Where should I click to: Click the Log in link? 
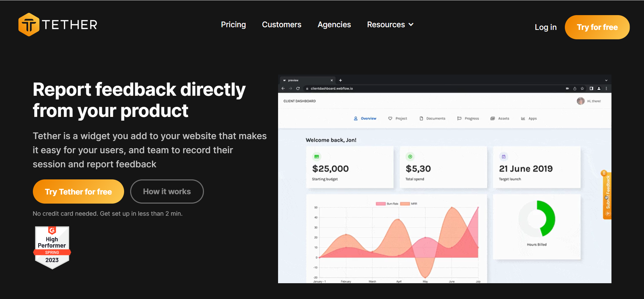[545, 27]
